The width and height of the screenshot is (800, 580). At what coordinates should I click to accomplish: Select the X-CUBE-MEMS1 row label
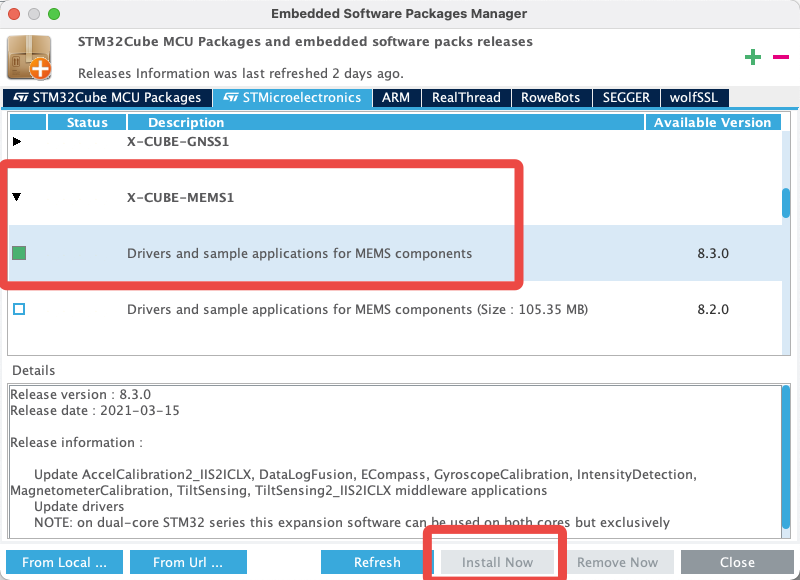[x=180, y=197]
